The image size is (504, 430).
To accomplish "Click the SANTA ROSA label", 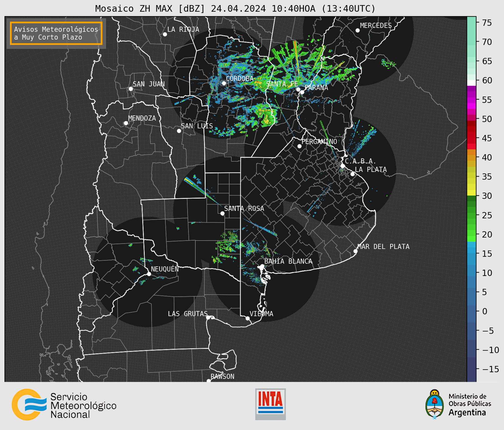I will point(244,208).
